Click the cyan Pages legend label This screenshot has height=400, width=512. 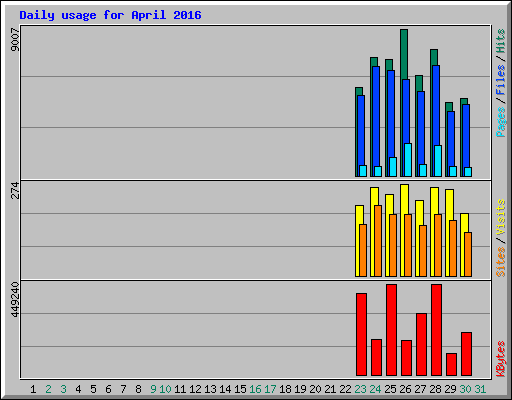[501, 122]
